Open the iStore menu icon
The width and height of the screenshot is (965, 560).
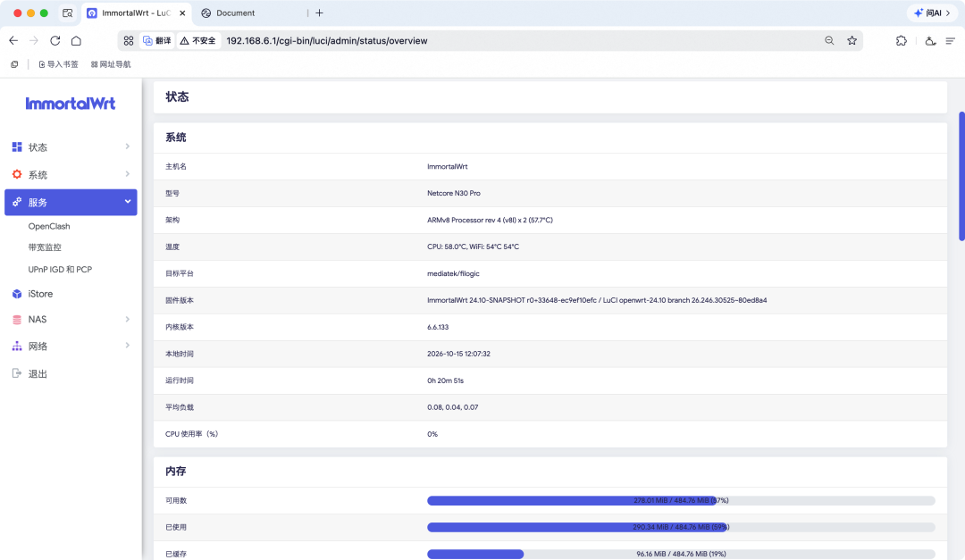[x=17, y=294]
